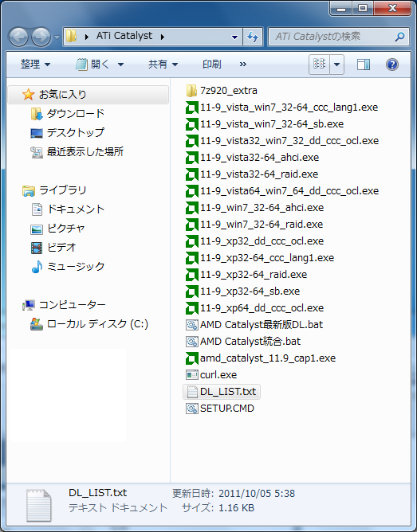Open the 共有 menu
The height and width of the screenshot is (532, 417).
[x=163, y=65]
